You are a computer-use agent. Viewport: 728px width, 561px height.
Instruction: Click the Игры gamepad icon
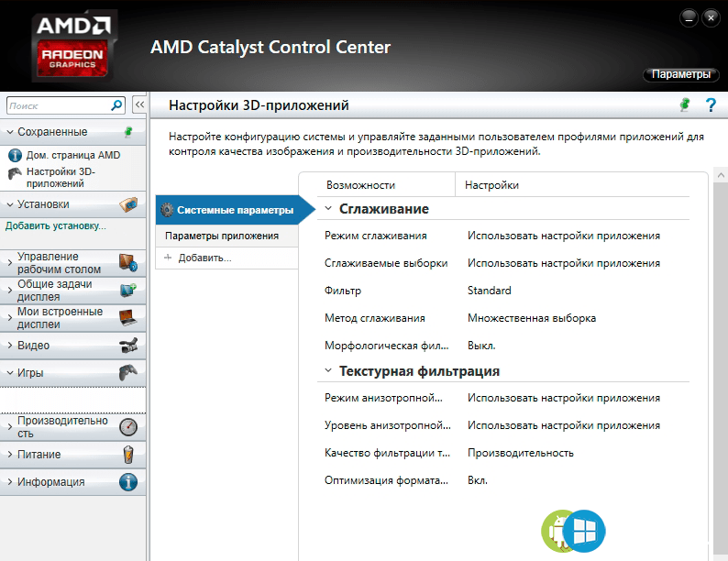click(128, 372)
